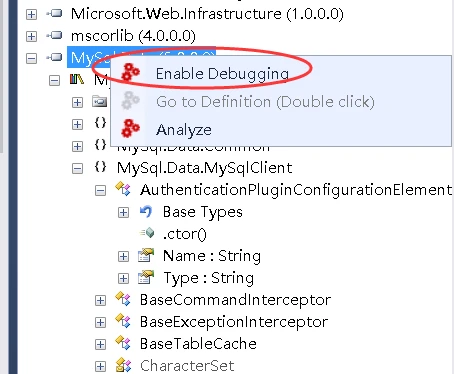Click the mscorlib assembly icon
454x374 pixels.
tap(54, 35)
